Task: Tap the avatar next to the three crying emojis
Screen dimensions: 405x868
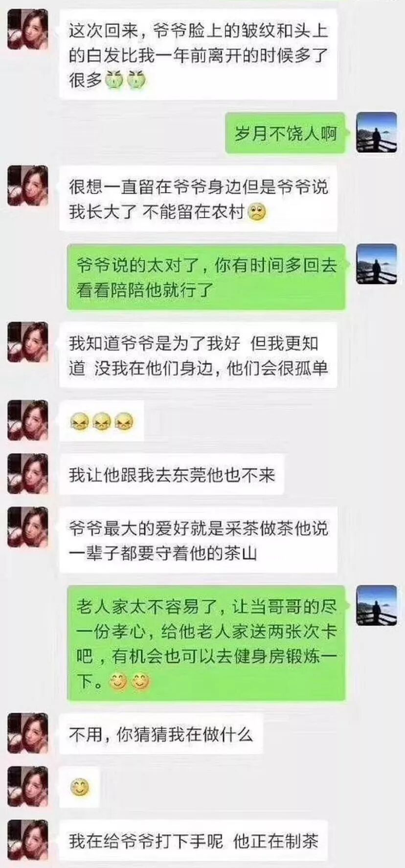Action: pos(28,420)
